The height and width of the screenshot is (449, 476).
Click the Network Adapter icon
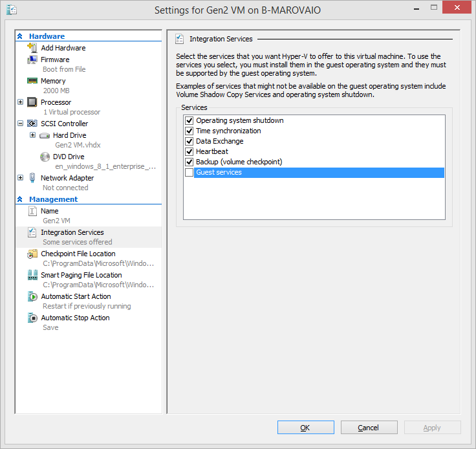click(x=32, y=178)
